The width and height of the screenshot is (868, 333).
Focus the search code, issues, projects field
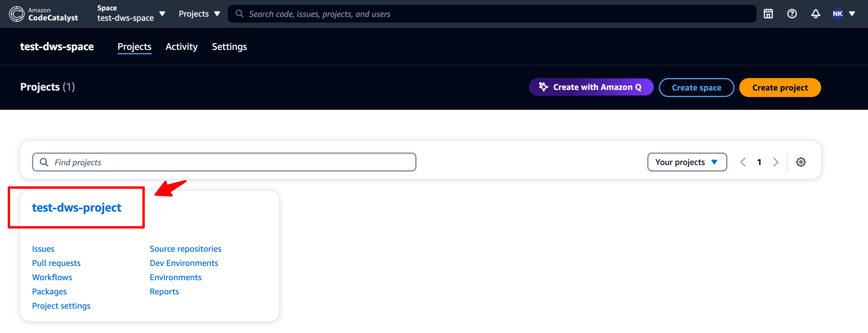(492, 14)
